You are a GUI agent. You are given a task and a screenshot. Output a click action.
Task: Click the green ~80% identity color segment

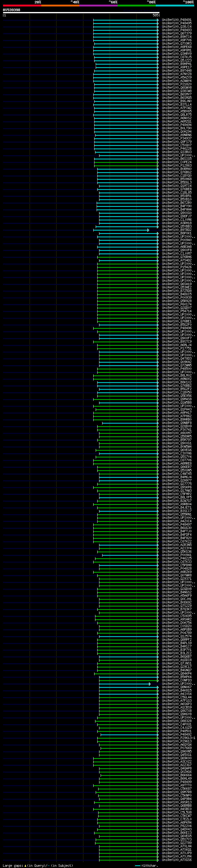[137, 6]
